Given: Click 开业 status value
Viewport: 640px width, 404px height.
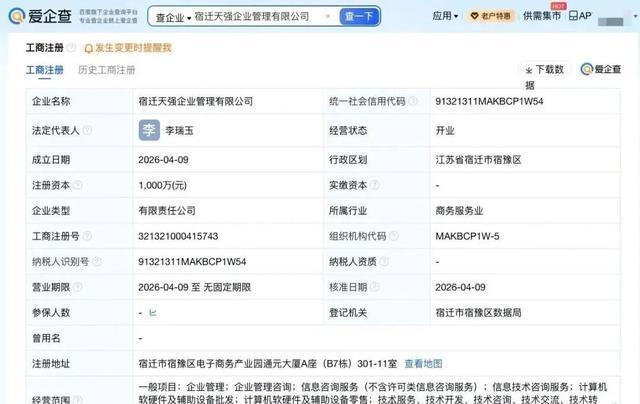Looking at the screenshot, I should (x=445, y=131).
